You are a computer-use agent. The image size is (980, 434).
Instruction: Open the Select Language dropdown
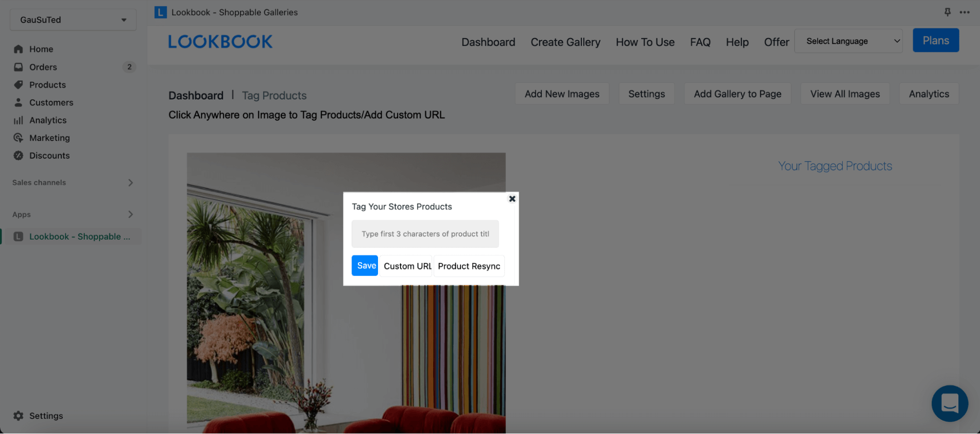coord(848,41)
